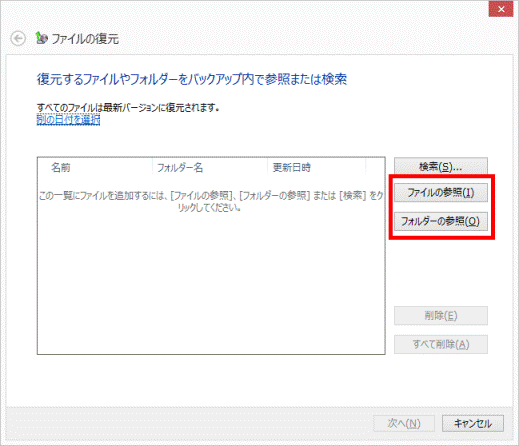Sort by the 名前 column header
Screen dimensions: 519x446
[95, 167]
